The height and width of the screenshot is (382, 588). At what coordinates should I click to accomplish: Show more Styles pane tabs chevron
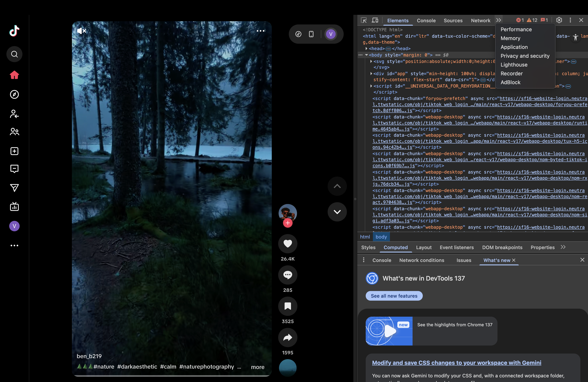click(563, 247)
